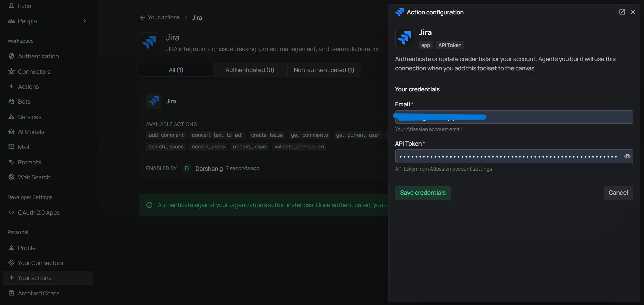The image size is (644, 305).
Task: Click the create_issue action tag
Action: click(x=267, y=135)
